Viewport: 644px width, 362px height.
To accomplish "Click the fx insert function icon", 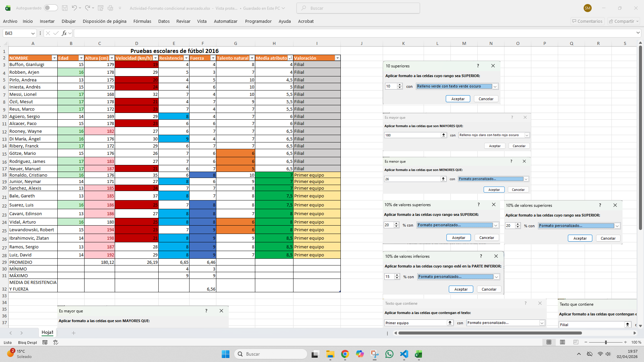I will click(64, 33).
